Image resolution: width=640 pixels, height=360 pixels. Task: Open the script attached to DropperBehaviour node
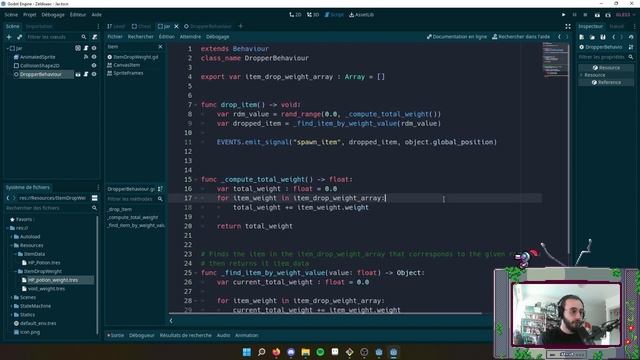coord(86,74)
